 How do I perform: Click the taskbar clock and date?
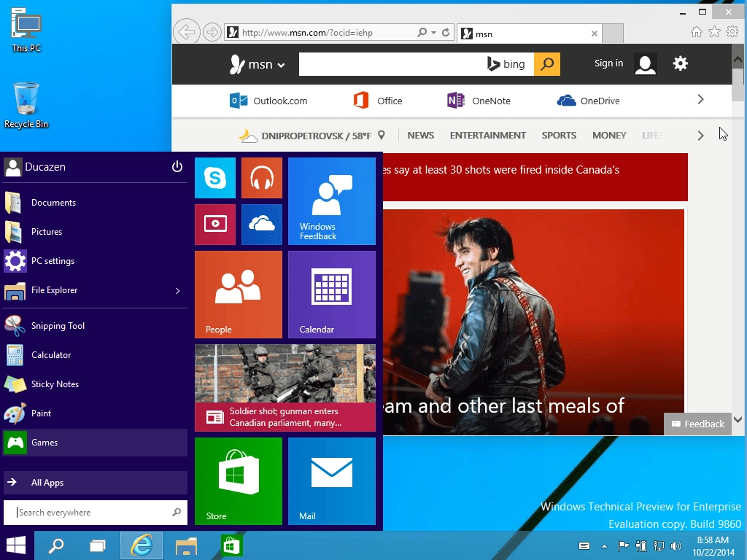(713, 546)
